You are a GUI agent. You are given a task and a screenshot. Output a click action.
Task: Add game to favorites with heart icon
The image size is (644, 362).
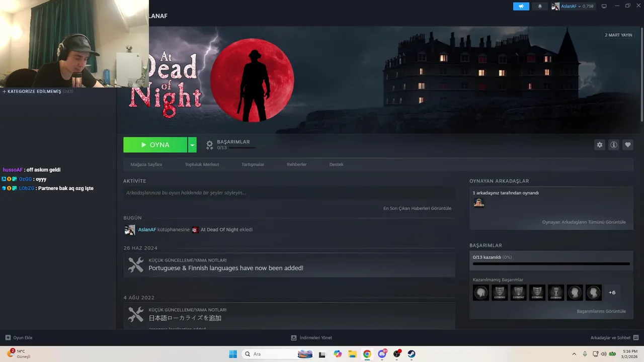click(x=627, y=145)
